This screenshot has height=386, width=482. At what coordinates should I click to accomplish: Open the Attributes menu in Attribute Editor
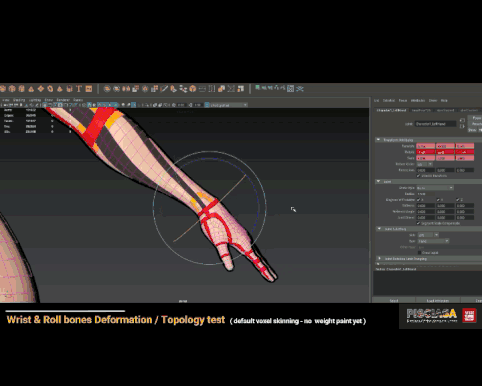418,101
